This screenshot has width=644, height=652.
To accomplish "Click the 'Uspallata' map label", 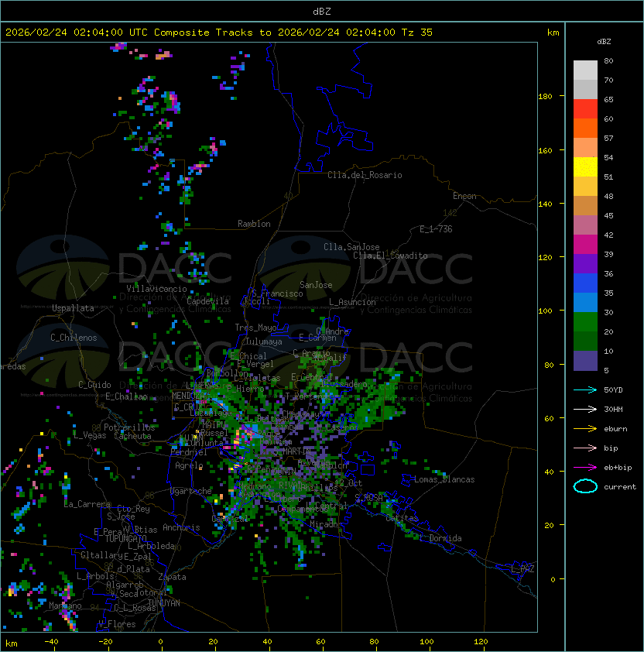I will coord(73,308).
